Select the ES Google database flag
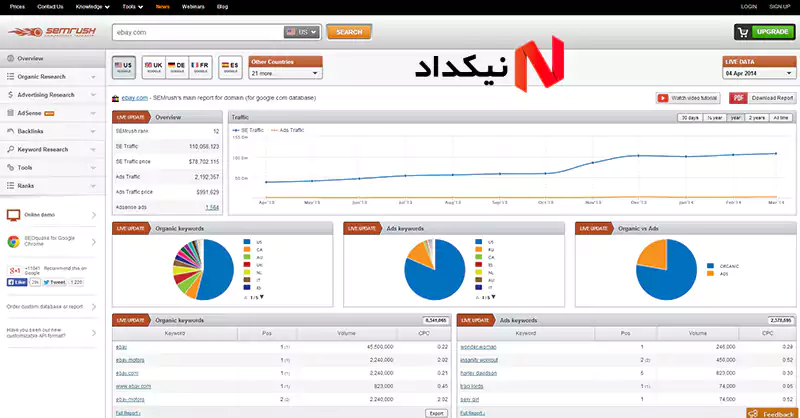The height and width of the screenshot is (418, 800). [231, 67]
